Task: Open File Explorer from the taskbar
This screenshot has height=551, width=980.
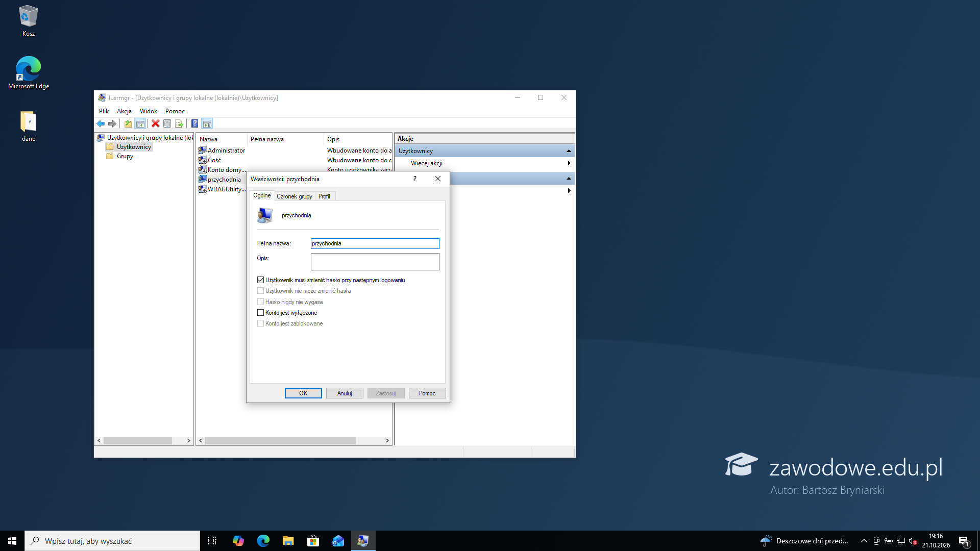Action: pos(288,541)
